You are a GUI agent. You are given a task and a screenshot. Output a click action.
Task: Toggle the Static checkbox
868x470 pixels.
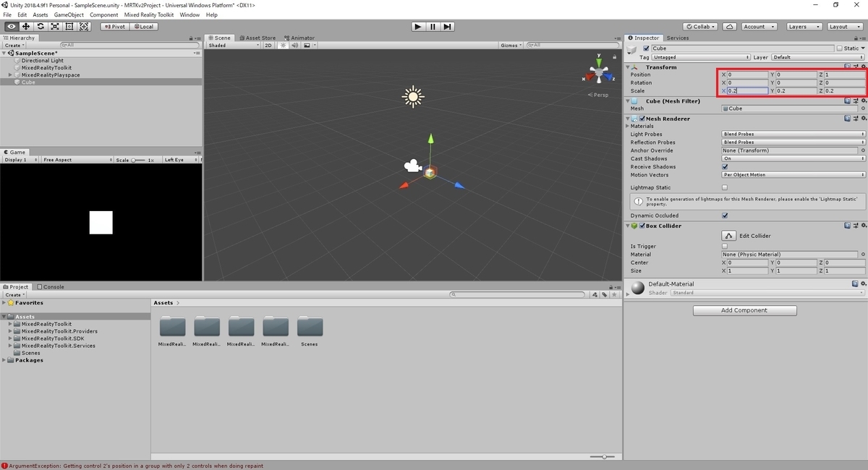[x=839, y=48]
